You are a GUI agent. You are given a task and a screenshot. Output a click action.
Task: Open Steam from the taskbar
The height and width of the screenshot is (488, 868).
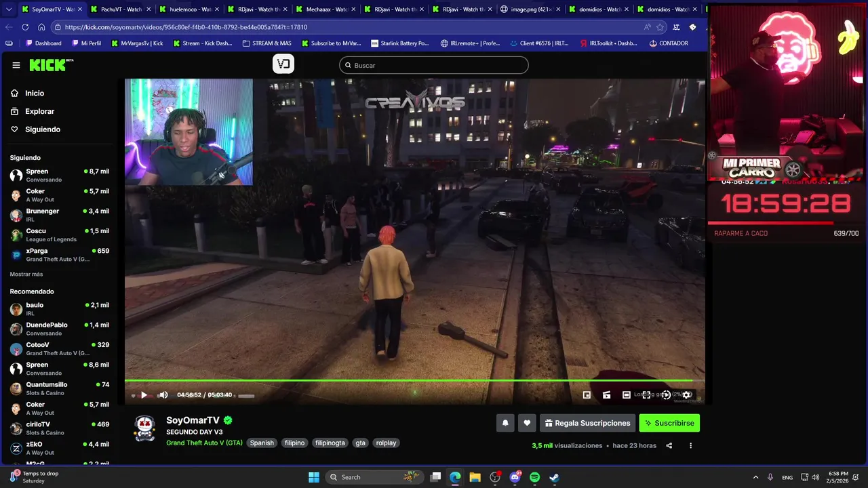pos(554,477)
